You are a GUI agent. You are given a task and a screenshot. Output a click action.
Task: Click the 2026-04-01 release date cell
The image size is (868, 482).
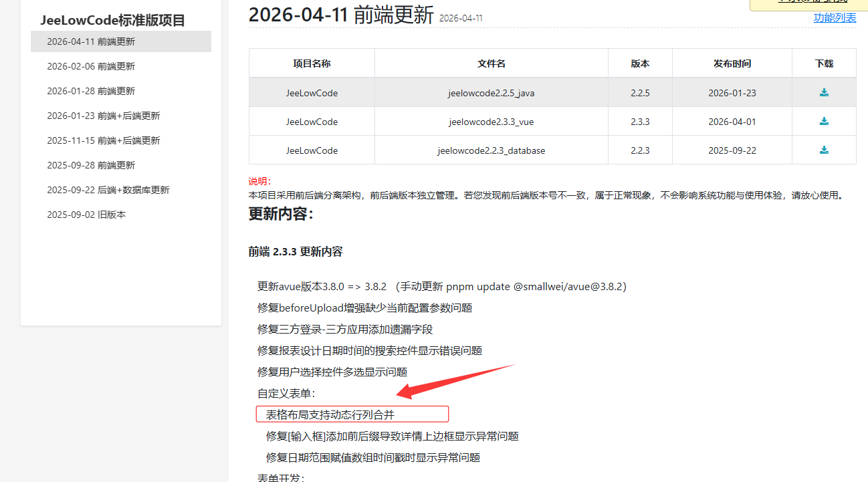point(732,122)
